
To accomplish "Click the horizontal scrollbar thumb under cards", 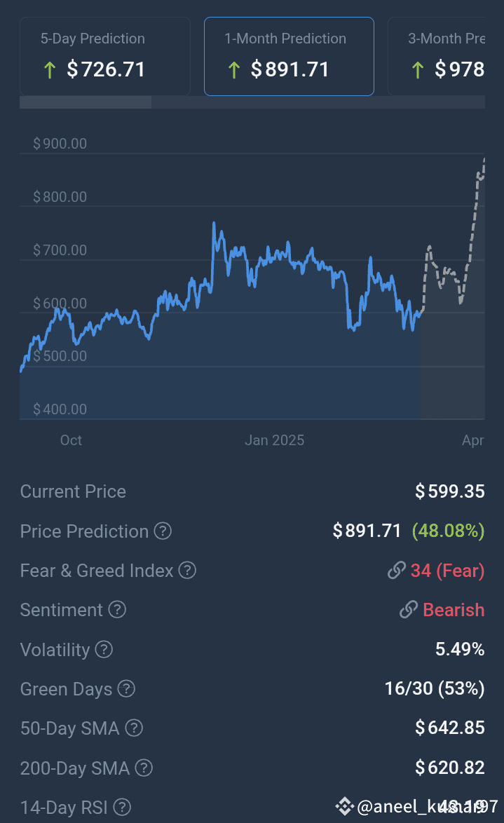I will (x=86, y=102).
